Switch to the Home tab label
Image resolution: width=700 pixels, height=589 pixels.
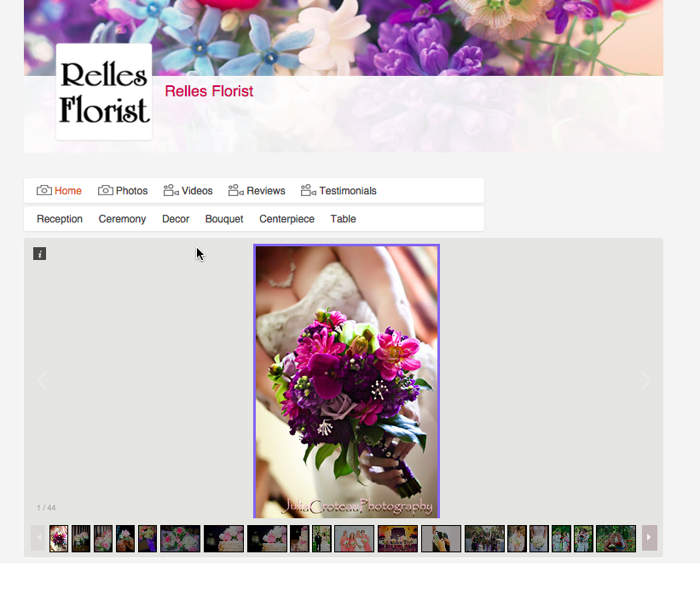click(68, 191)
